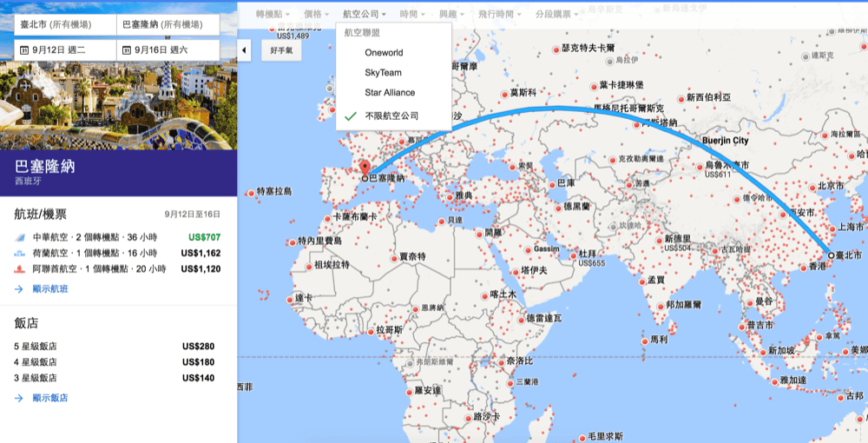Click the 5 星級飯店 US$280 row
The width and height of the screenshot is (868, 443).
115,347
